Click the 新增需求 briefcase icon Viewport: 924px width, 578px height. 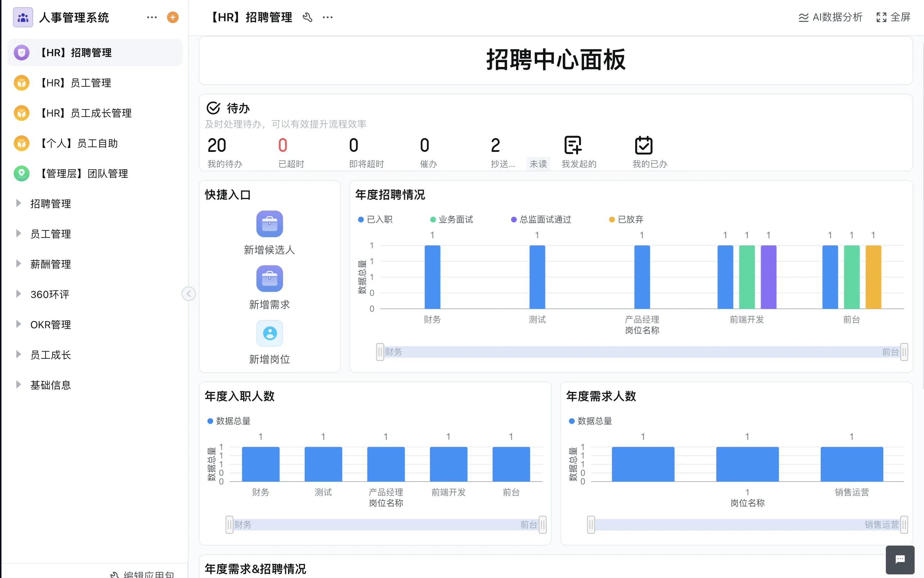[x=270, y=279]
